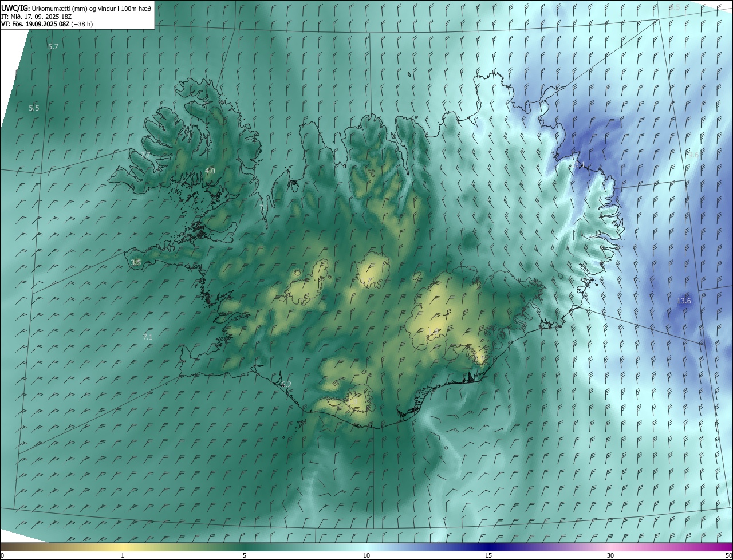Click the color scale tick labeled 1
This screenshot has width=733, height=560.
pyautogui.click(x=123, y=555)
